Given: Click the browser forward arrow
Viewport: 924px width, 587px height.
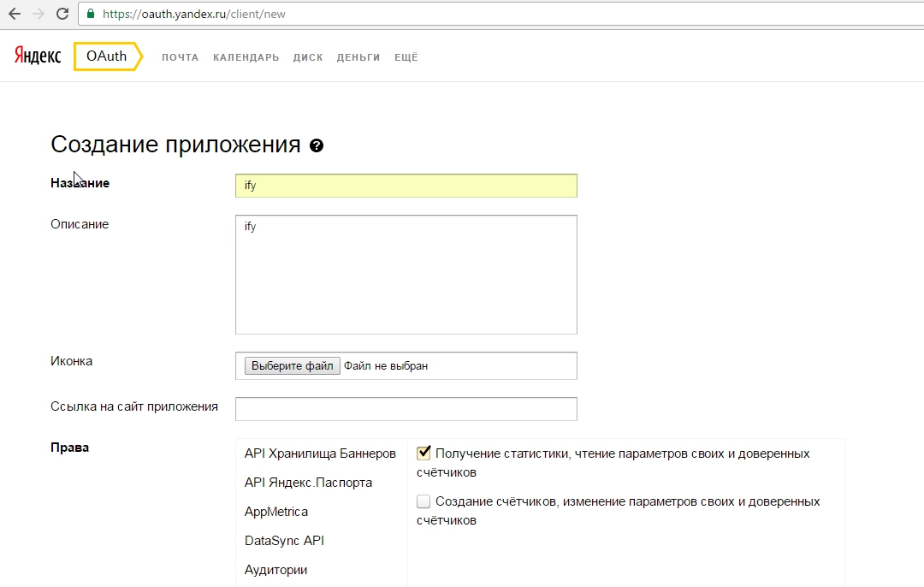Looking at the screenshot, I should (38, 14).
